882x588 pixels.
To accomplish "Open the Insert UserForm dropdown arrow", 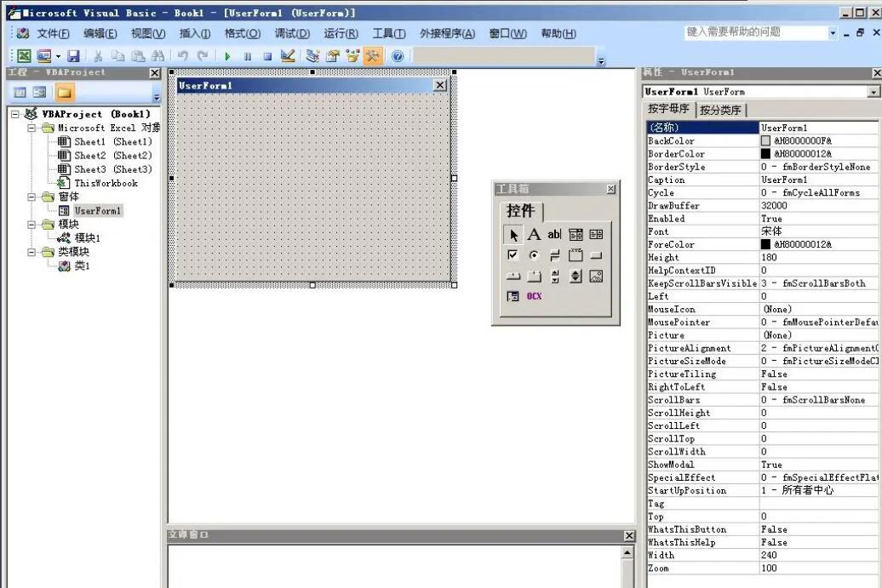I will pyautogui.click(x=58, y=56).
